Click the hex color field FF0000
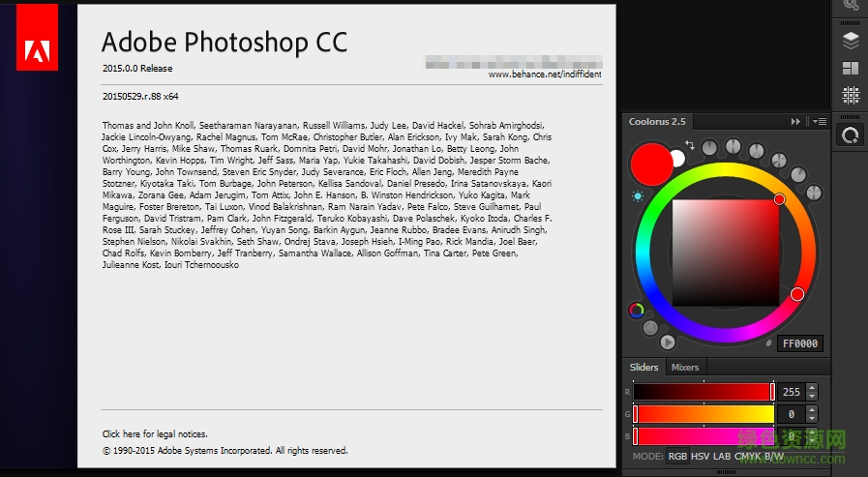 [799, 343]
